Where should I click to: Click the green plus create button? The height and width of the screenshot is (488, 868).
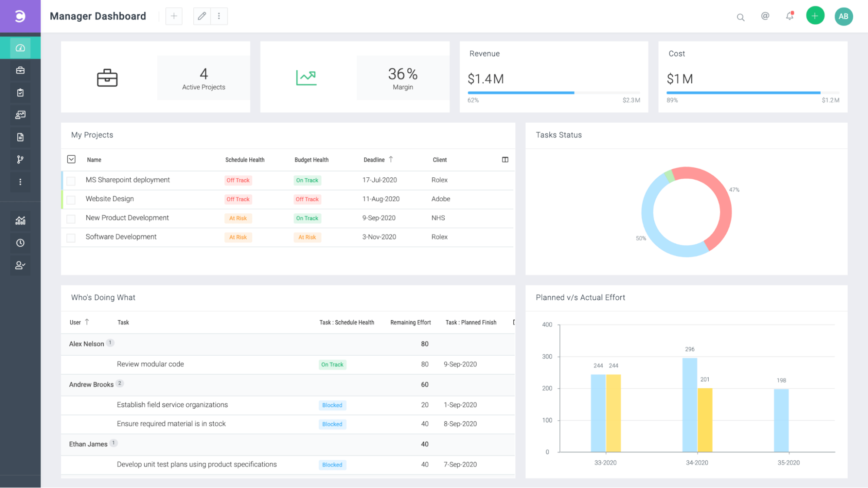click(x=815, y=16)
